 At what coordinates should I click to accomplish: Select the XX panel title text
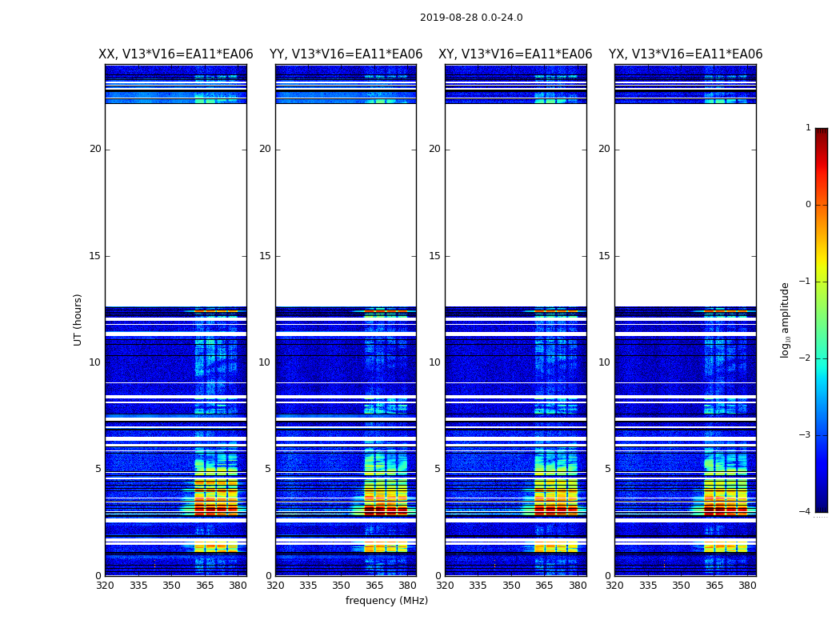tap(175, 54)
